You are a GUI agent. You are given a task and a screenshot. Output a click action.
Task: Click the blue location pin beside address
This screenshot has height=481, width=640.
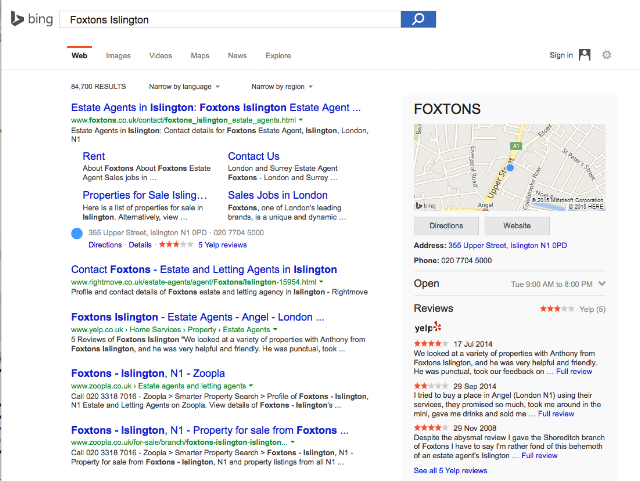pyautogui.click(x=77, y=233)
